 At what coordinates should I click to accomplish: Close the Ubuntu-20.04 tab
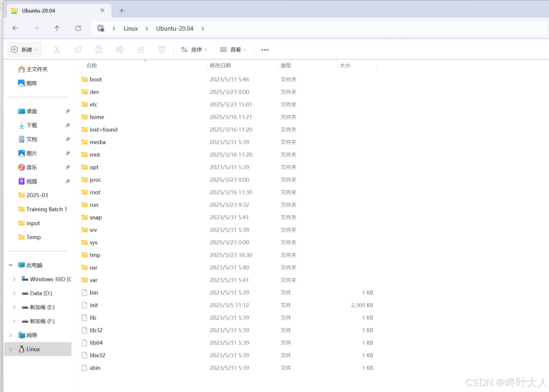pos(102,10)
